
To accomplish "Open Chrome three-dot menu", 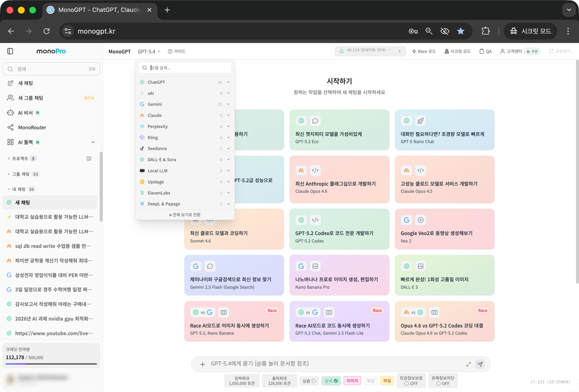I will (x=568, y=31).
